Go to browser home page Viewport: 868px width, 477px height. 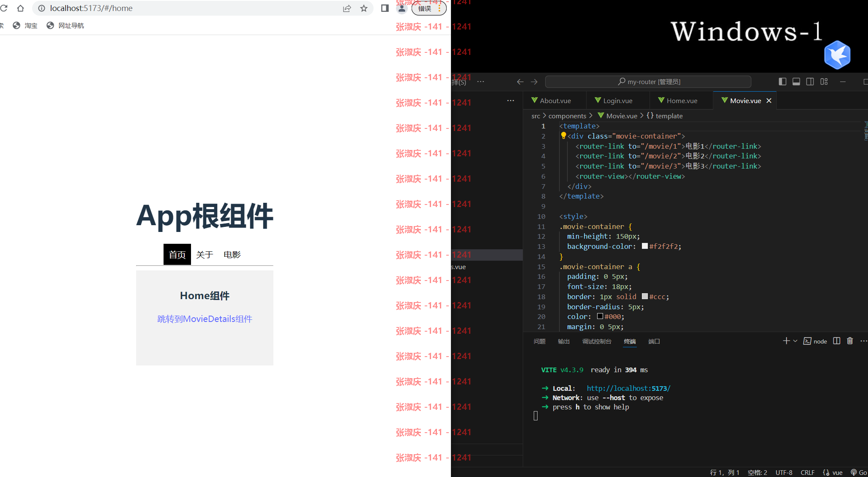point(20,8)
